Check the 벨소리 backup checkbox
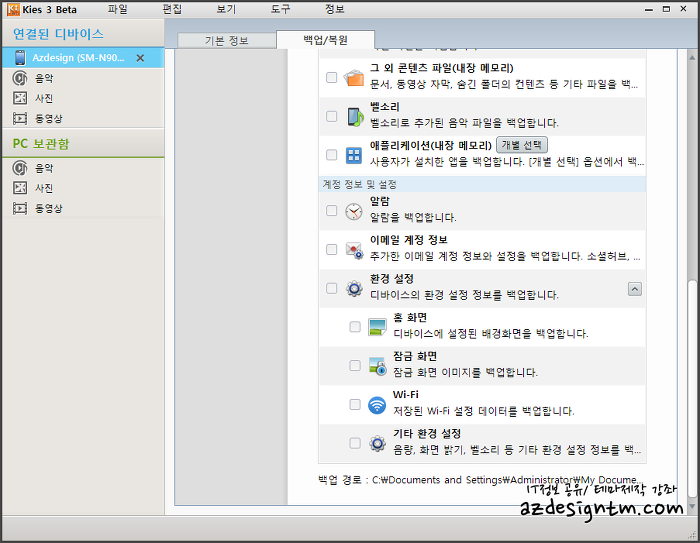The image size is (700, 543). point(331,117)
